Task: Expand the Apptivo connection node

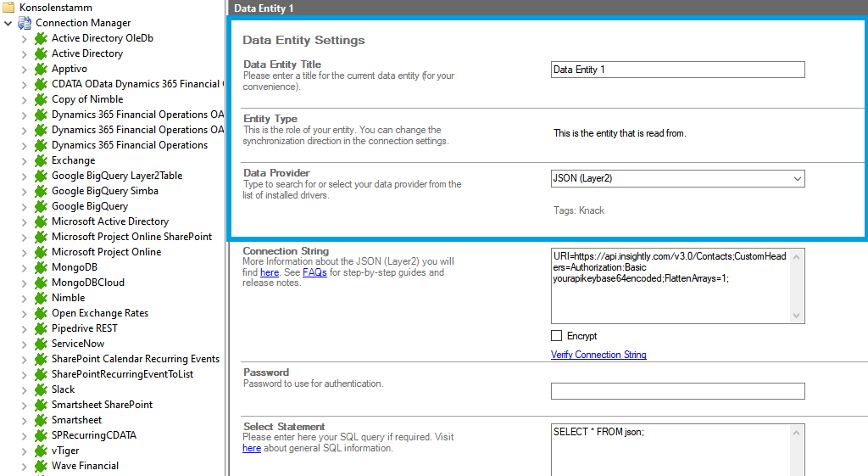Action: click(25, 69)
